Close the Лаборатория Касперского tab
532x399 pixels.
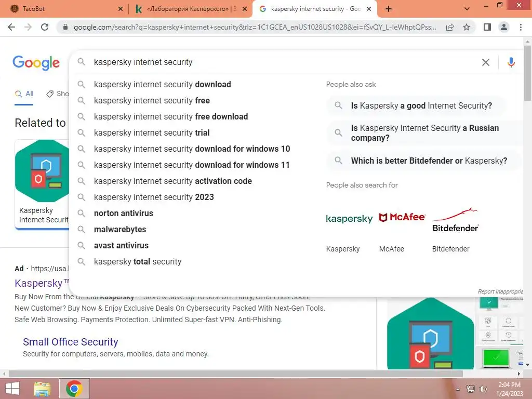point(245,9)
